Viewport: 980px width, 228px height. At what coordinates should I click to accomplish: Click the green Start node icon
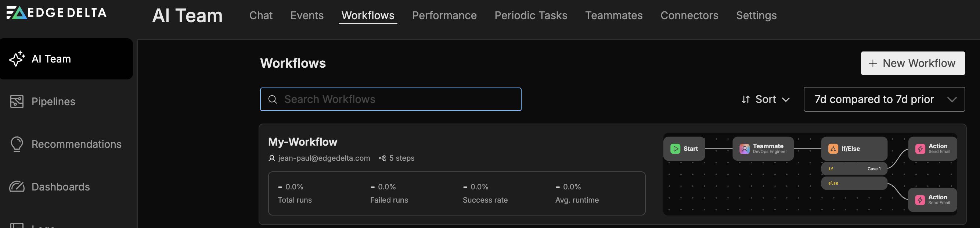(x=675, y=149)
